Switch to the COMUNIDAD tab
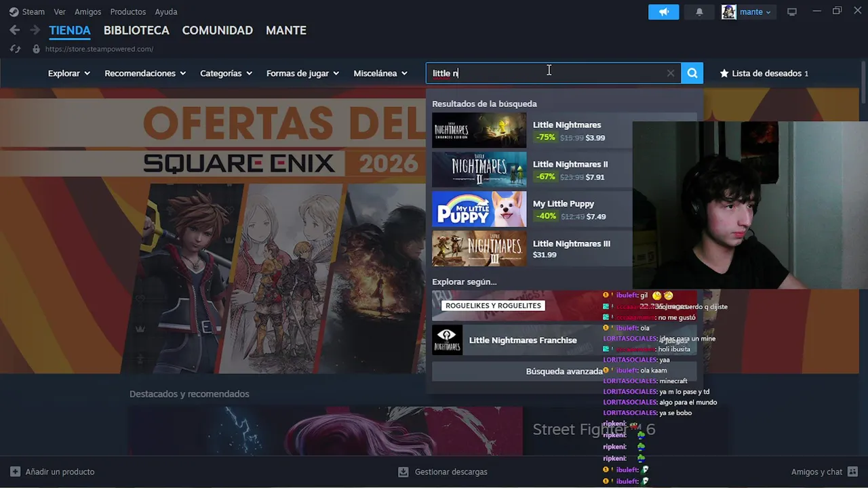The image size is (868, 488). click(218, 30)
